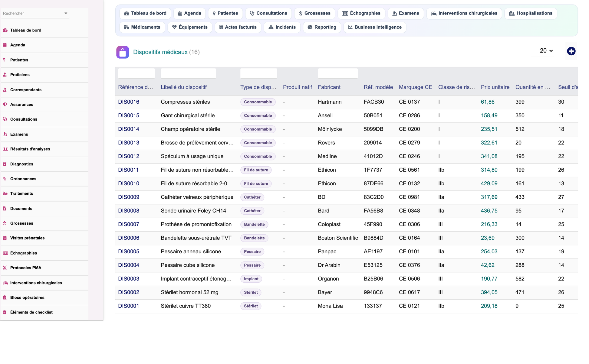Viewport: 589px width, 364px height.
Task: Click the Sonde urinaire Foley CH14 label
Action: coord(193,211)
